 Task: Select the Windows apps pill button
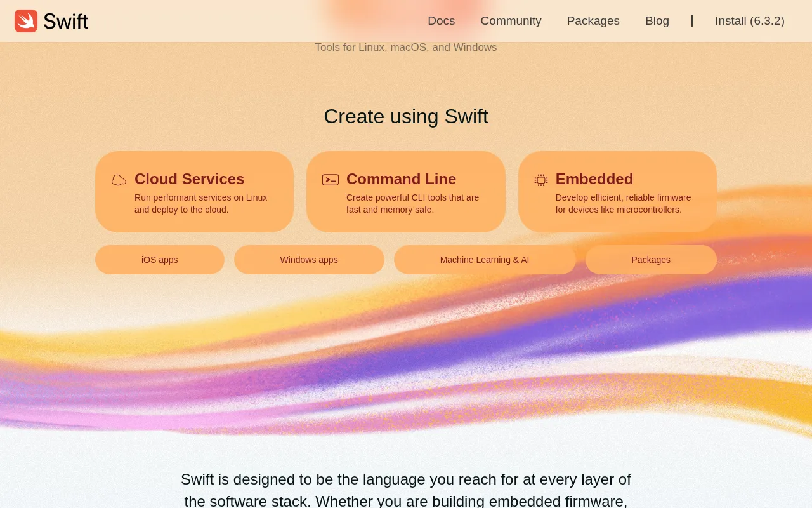[x=309, y=260]
